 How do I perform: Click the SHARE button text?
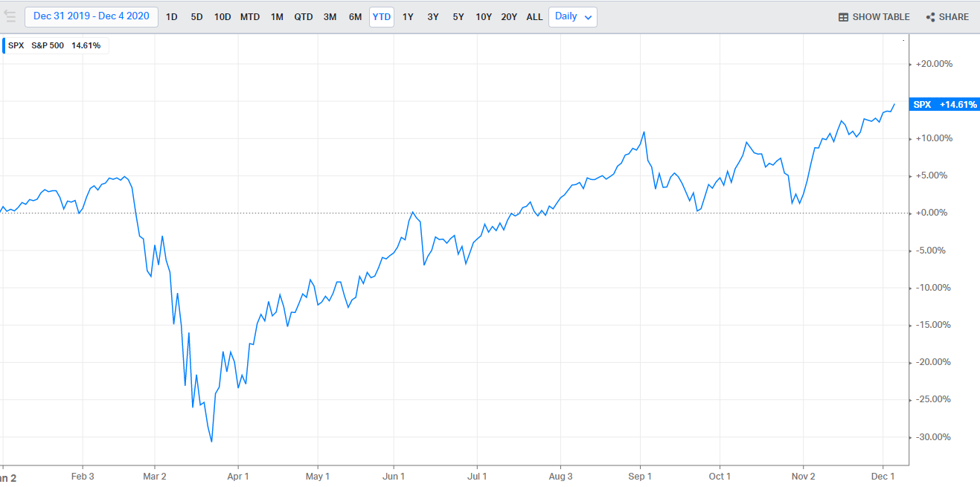point(954,17)
